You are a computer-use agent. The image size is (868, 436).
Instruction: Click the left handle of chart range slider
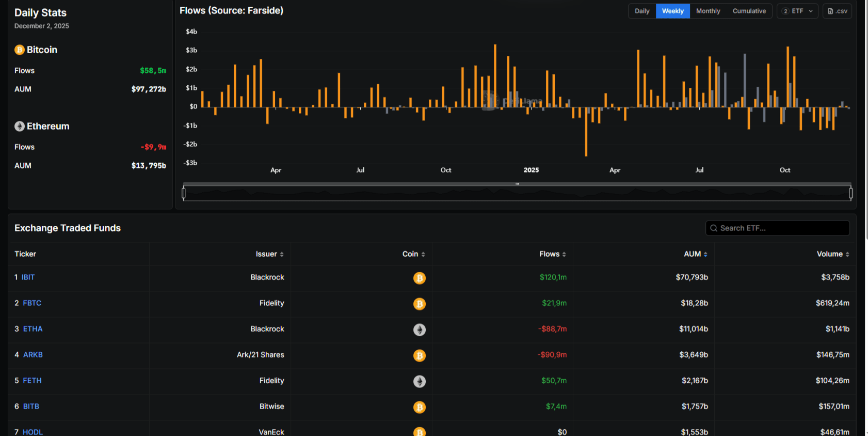coord(184,193)
